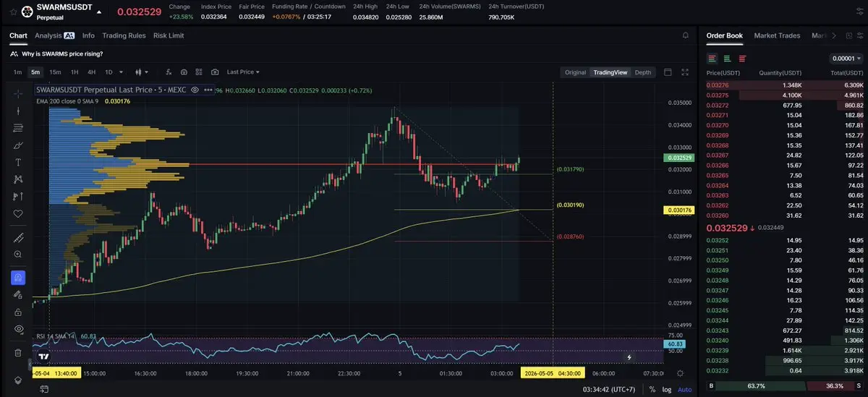Switch chart to Depth view
The image size is (868, 397).
pyautogui.click(x=643, y=72)
